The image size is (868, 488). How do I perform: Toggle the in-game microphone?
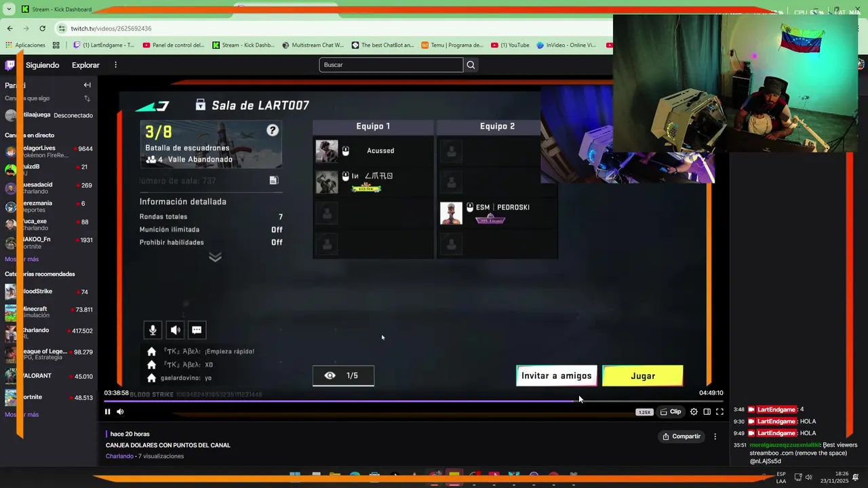click(x=153, y=330)
